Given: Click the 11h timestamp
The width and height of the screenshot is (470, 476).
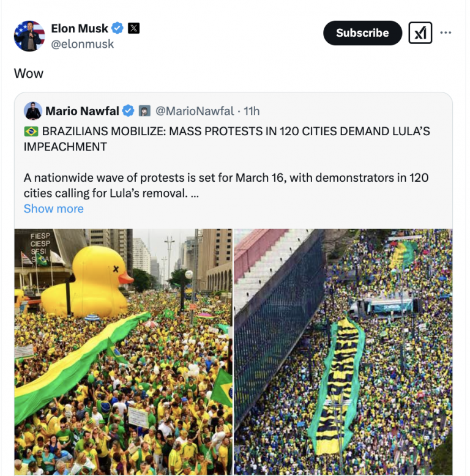Looking at the screenshot, I should pos(252,111).
